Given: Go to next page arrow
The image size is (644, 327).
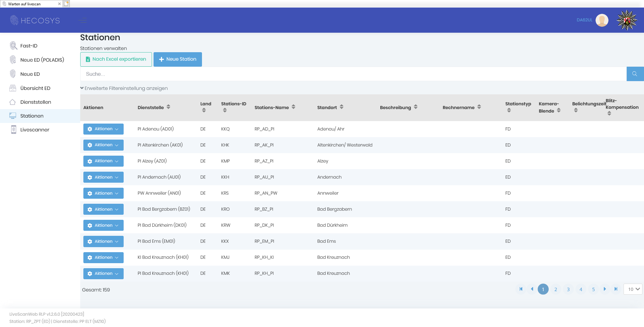Looking at the screenshot, I should coord(604,289).
